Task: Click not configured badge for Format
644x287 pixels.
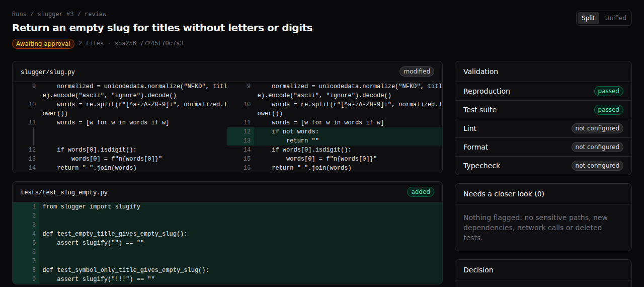Action: pyautogui.click(x=597, y=147)
